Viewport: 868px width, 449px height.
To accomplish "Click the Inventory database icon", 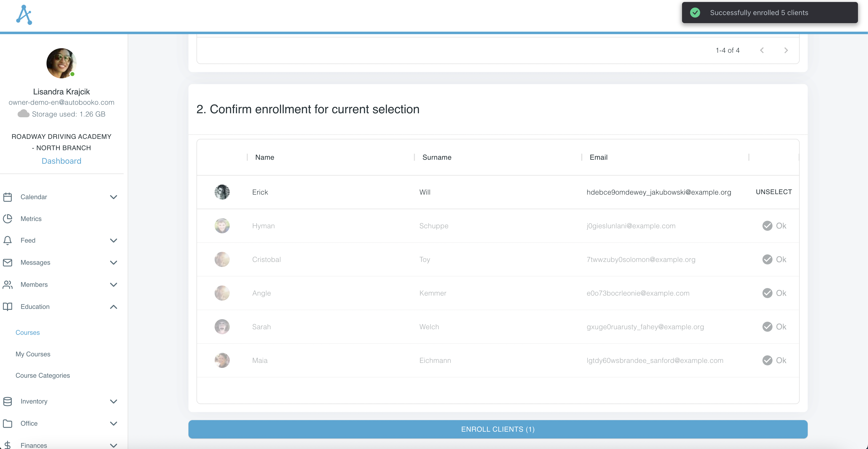I will [7, 401].
